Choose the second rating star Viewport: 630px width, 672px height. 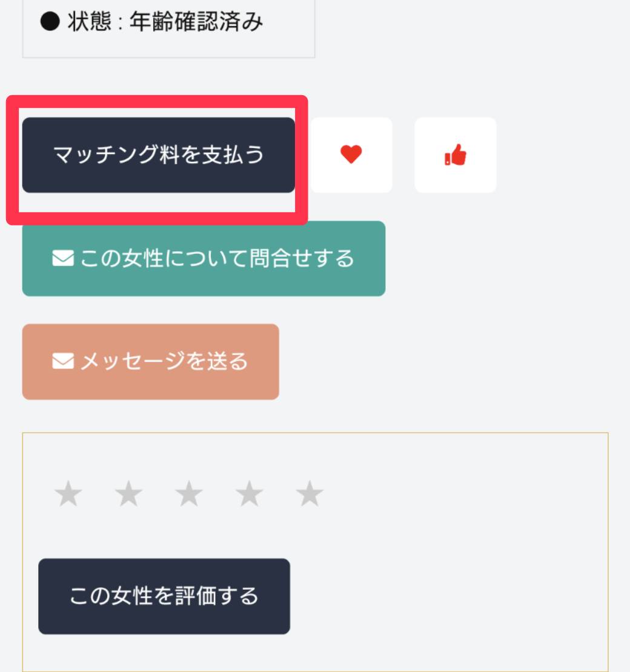point(128,494)
